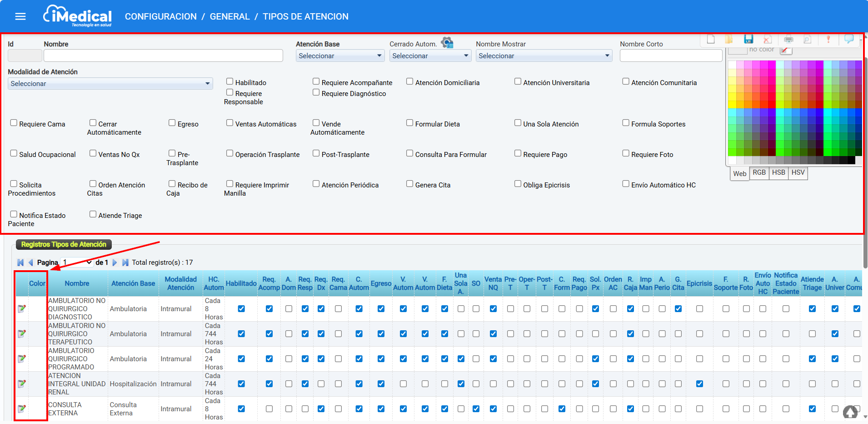868x424 pixels.
Task: Click the speech bubble comment icon
Action: [x=848, y=40]
